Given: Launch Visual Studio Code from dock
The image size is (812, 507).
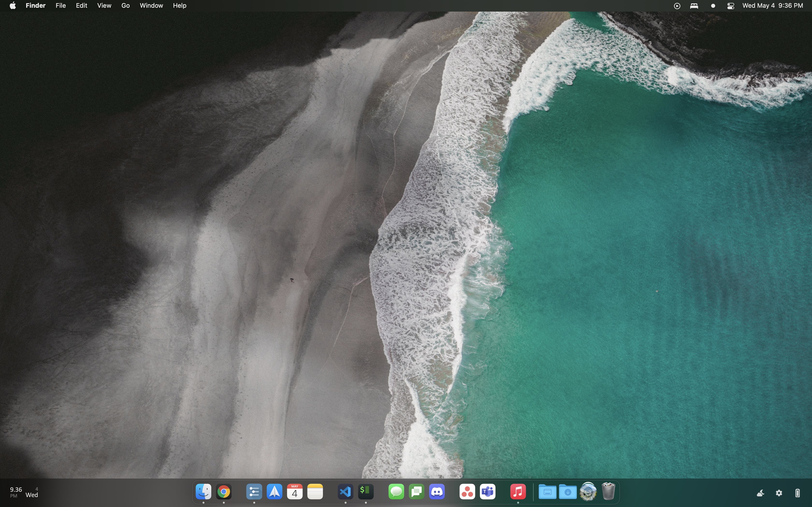Looking at the screenshot, I should [x=345, y=492].
